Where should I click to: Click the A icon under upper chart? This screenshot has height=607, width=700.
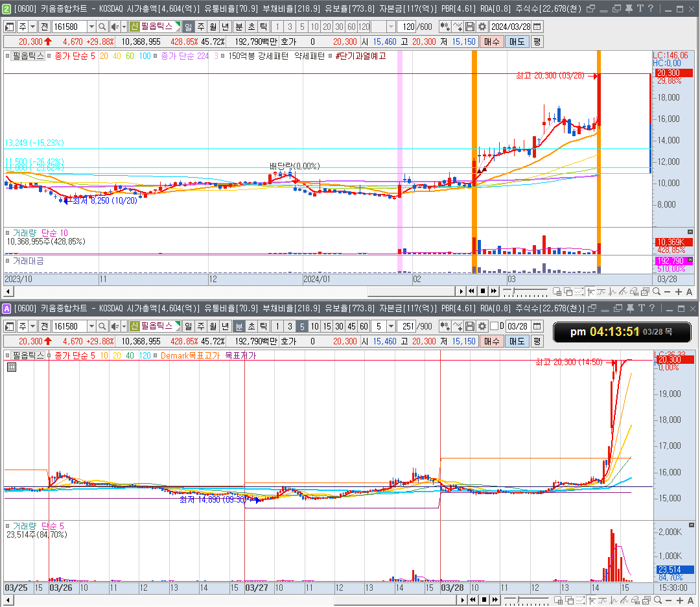pos(689,292)
